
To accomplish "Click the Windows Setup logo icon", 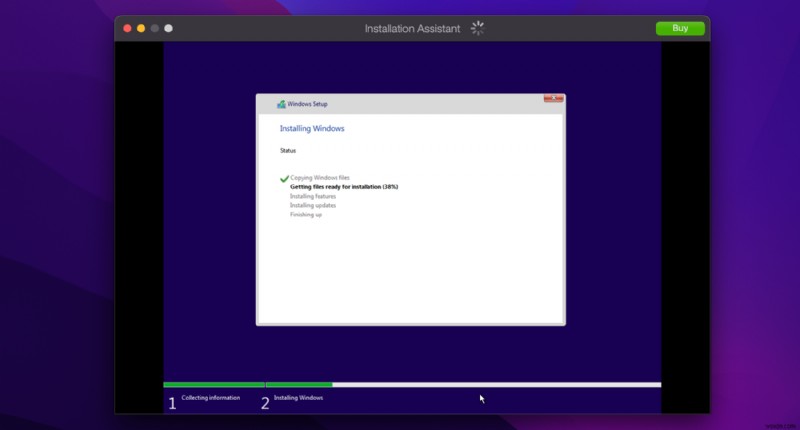I will [x=281, y=104].
